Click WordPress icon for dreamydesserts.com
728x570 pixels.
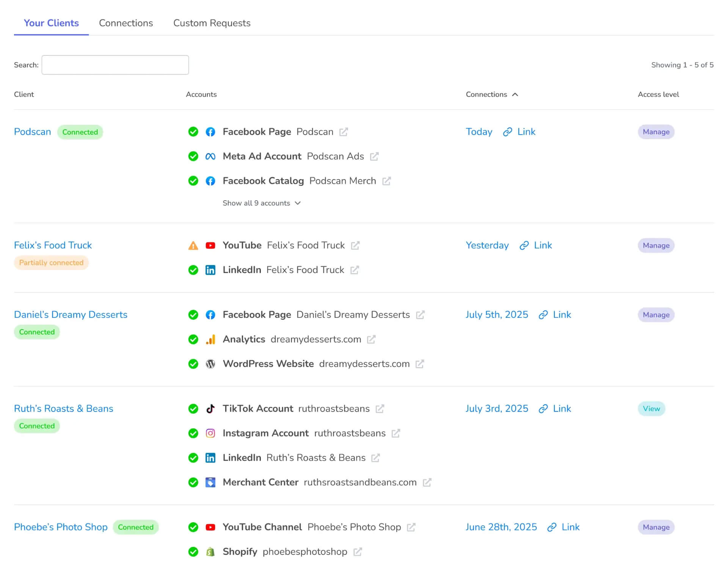tap(210, 364)
